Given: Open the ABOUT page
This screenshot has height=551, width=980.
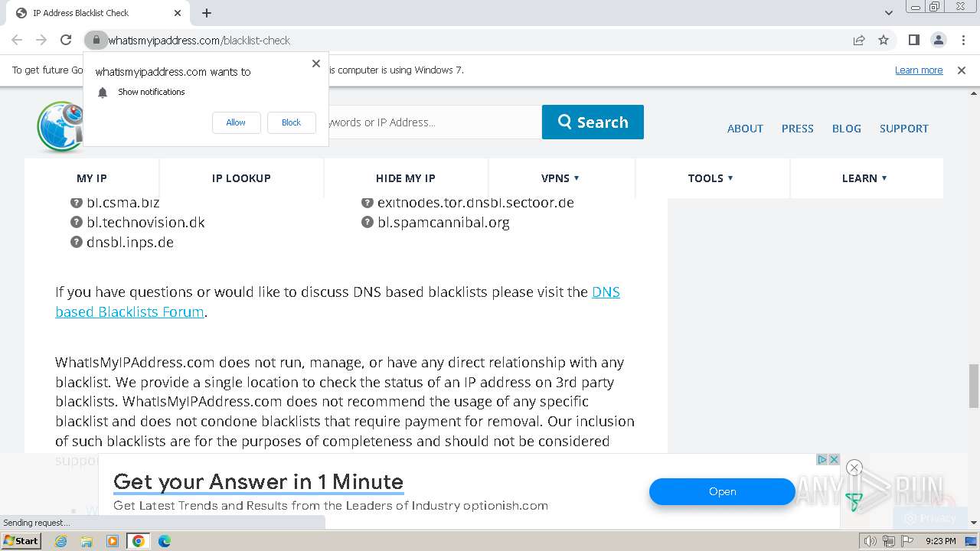Looking at the screenshot, I should tap(745, 129).
